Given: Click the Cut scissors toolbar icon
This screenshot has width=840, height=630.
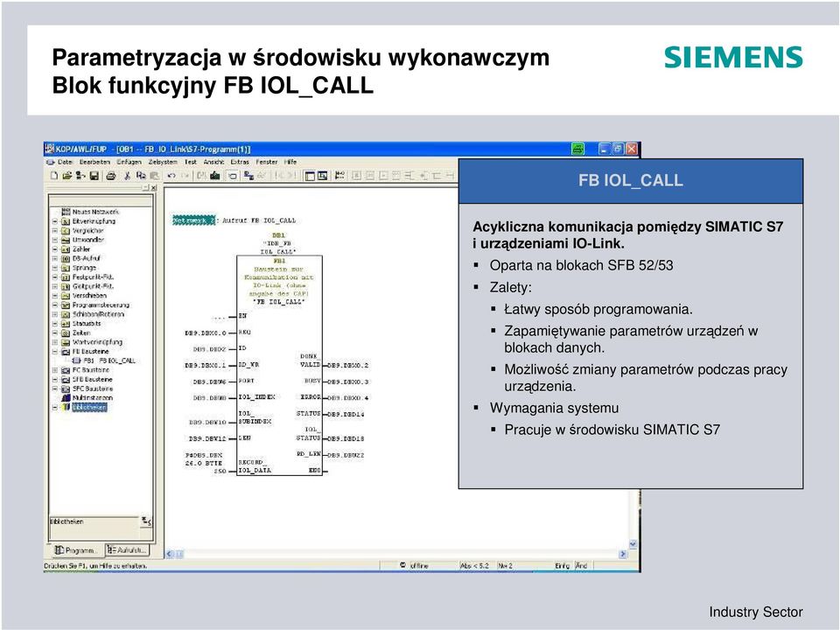Looking at the screenshot, I should tap(128, 175).
